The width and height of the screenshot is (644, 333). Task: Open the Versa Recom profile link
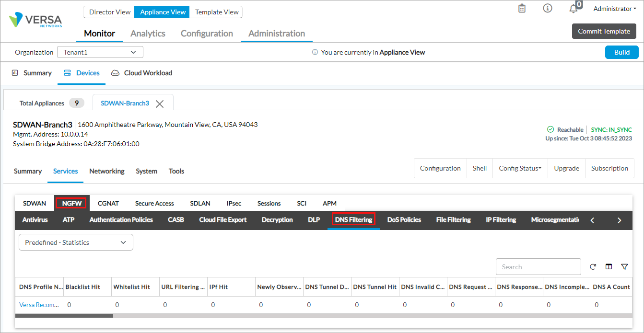(x=39, y=304)
